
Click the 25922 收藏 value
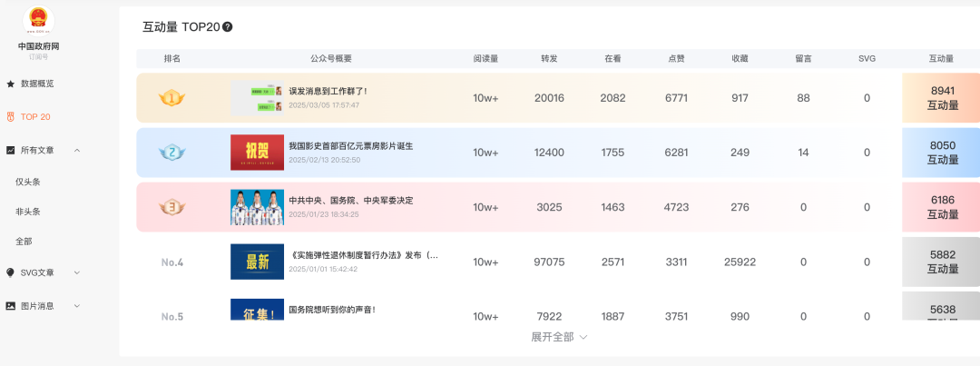(x=740, y=262)
